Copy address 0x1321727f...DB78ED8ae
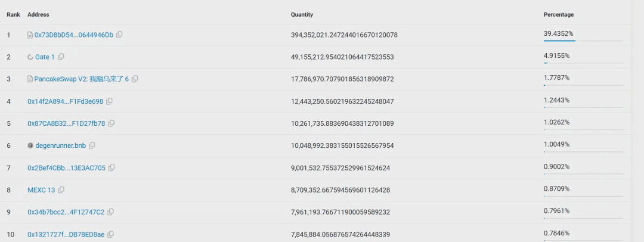This screenshot has width=644, height=242. pyautogui.click(x=111, y=234)
